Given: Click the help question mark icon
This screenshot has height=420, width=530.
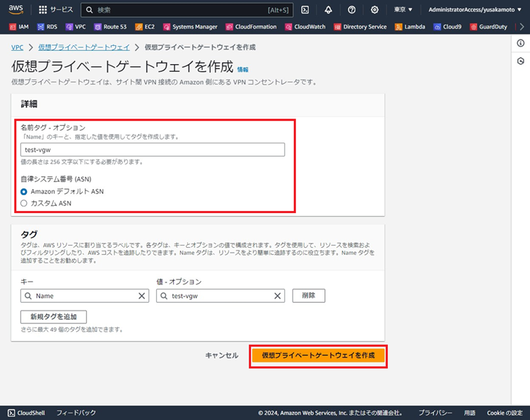Looking at the screenshot, I should tap(351, 10).
